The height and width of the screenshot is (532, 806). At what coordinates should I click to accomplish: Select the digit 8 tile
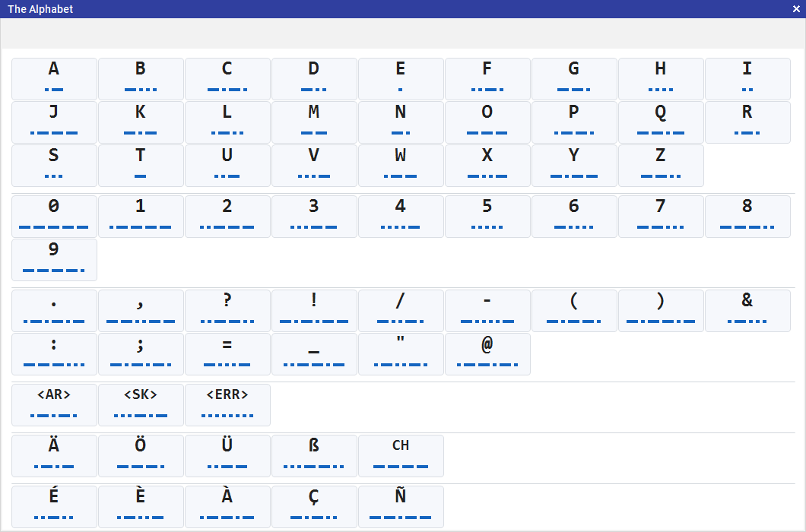point(747,217)
